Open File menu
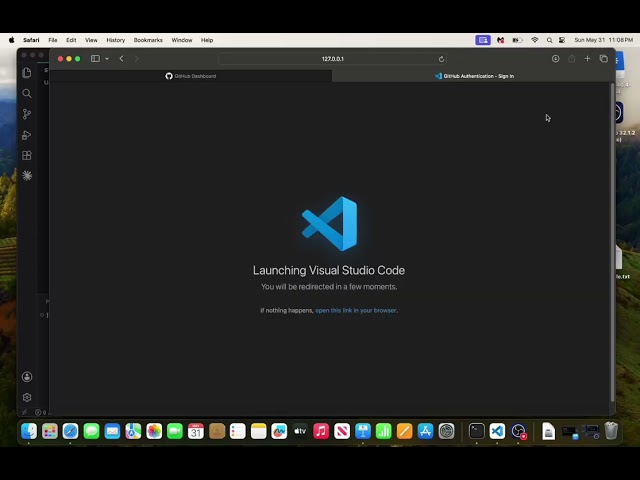640x480 pixels. [x=53, y=40]
